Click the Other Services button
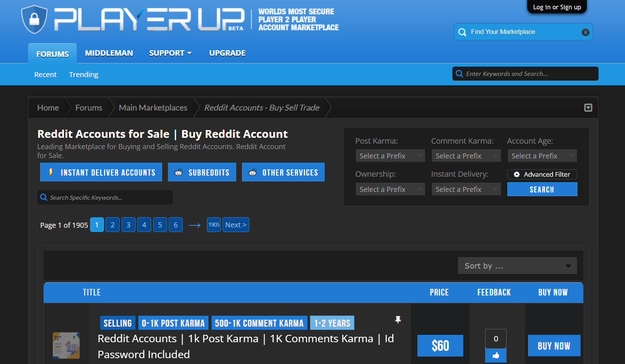This screenshot has height=364, width=625. pos(283,172)
